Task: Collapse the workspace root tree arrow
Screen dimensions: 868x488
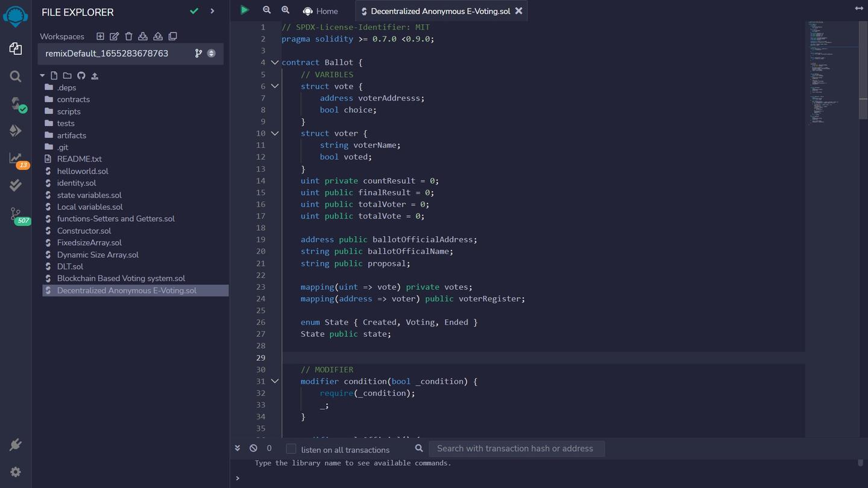Action: [42, 76]
